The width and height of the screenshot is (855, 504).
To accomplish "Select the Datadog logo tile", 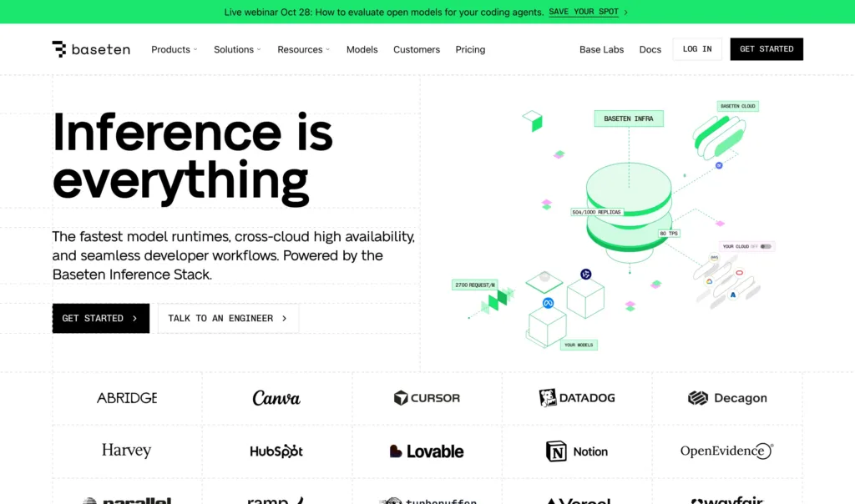I will 577,398.
